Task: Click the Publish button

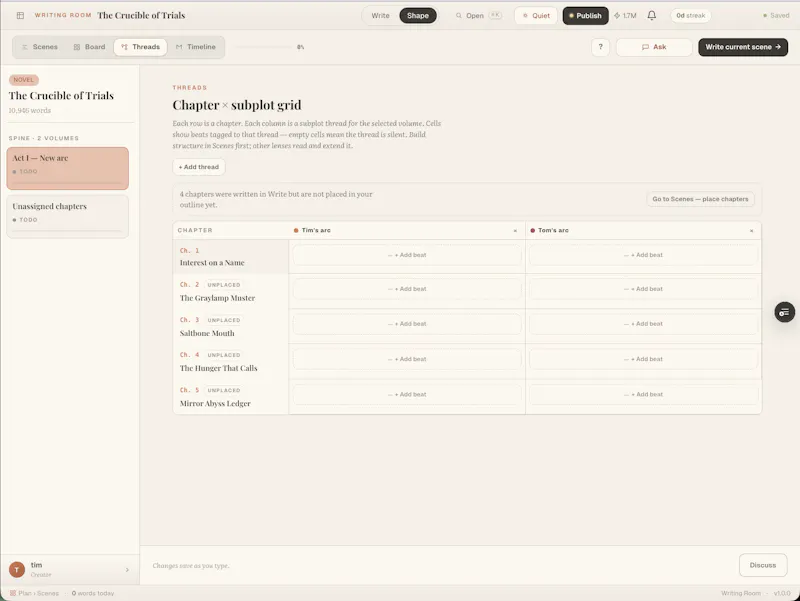Action: coord(585,16)
